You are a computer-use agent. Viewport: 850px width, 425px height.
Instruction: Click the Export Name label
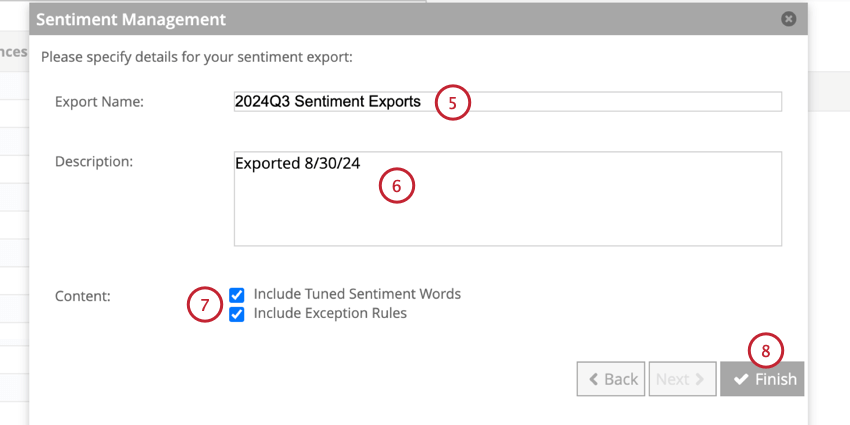[x=100, y=102]
